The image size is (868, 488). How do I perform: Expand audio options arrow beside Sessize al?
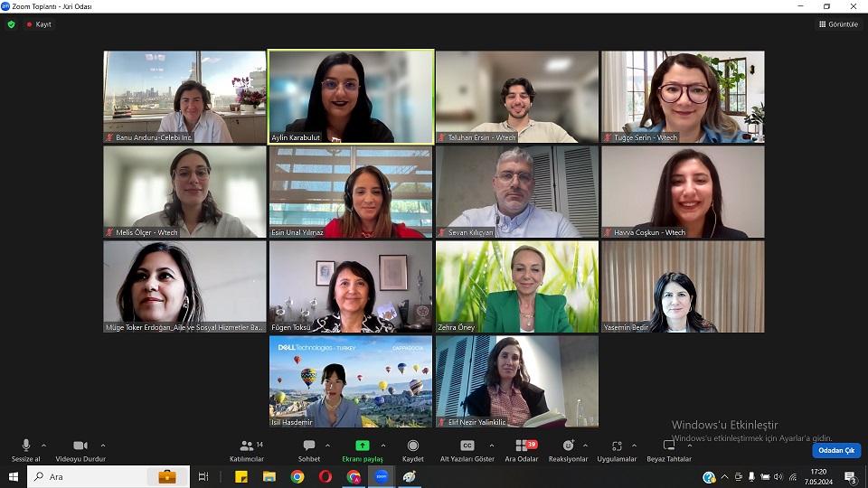[43, 446]
